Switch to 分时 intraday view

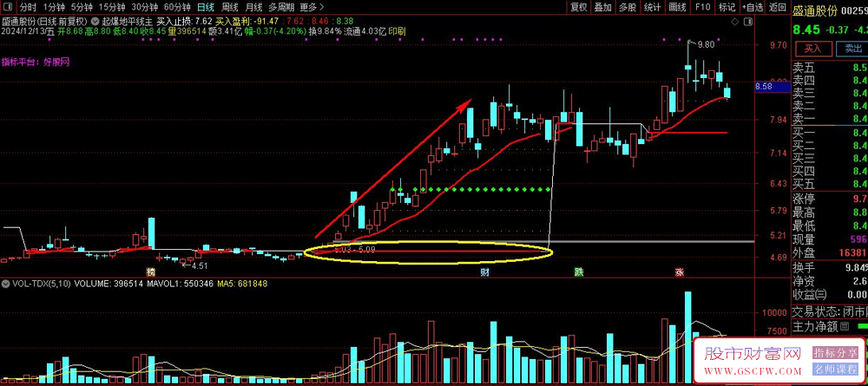28,7
